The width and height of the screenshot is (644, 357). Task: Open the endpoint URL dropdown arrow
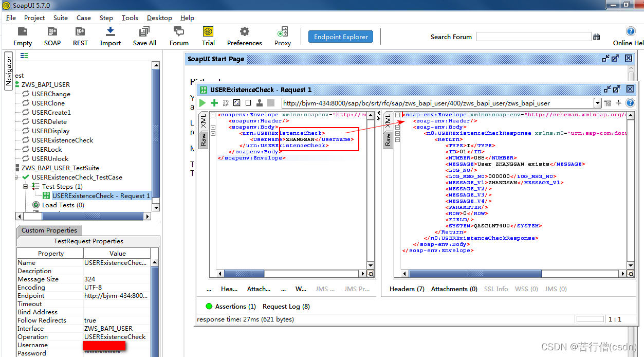[597, 103]
